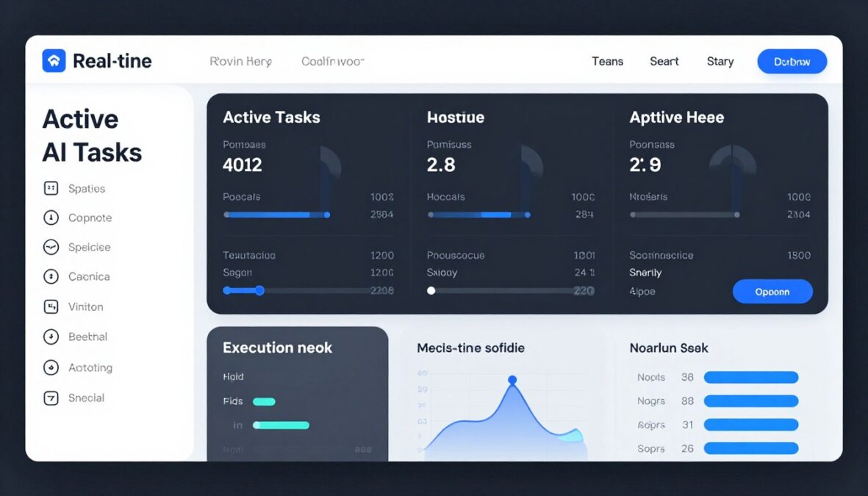Click the Nopls 38 blue bar

coord(751,378)
